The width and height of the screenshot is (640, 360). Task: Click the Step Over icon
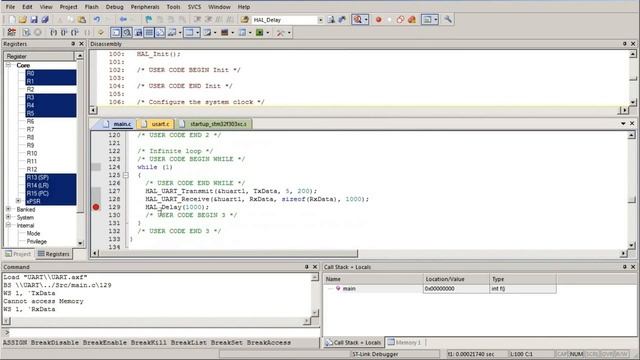[x=64, y=32]
